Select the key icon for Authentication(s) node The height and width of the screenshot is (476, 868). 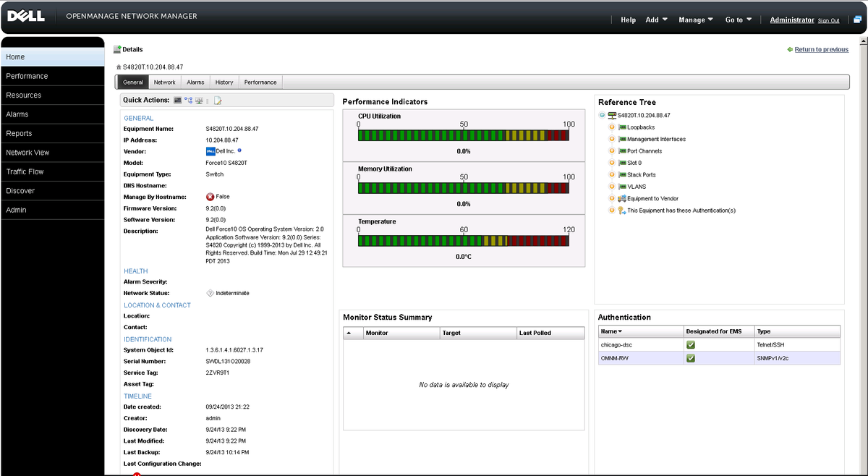coord(619,210)
